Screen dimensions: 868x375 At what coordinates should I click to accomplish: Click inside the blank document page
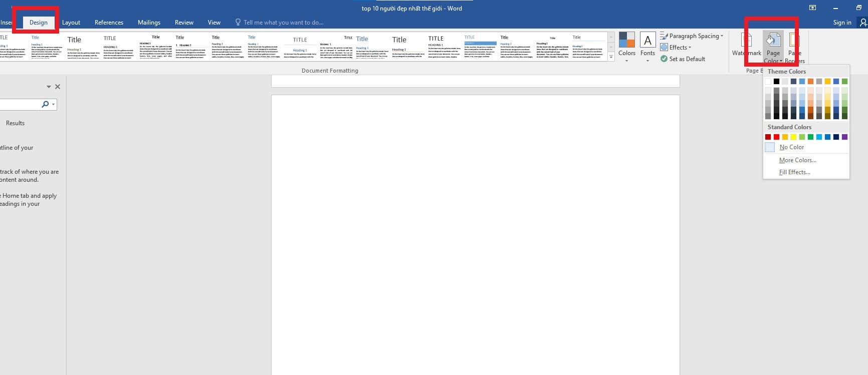tap(475, 234)
